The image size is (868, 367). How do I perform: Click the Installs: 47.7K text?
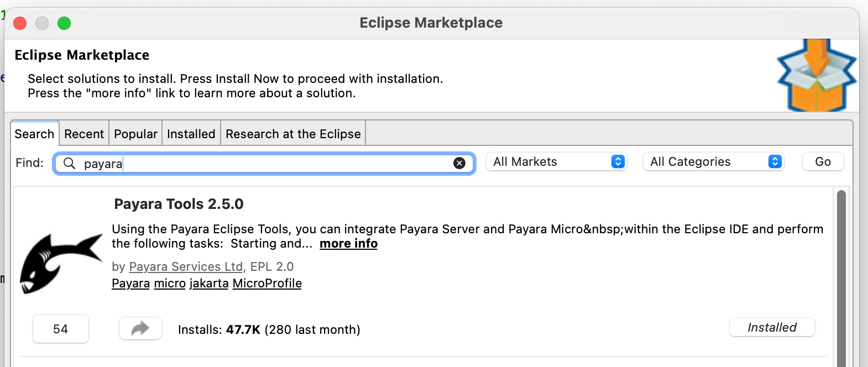pos(219,329)
